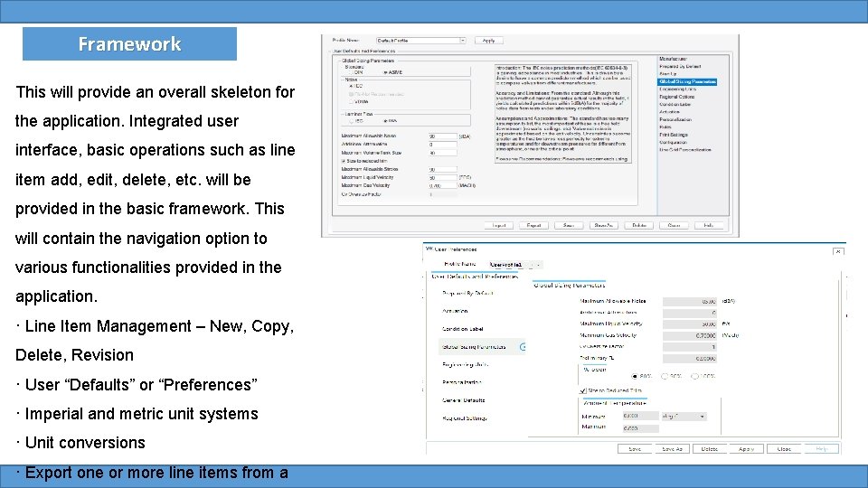Viewport: 868px width, 488px height.
Task: Select 80% open radio button
Action: (x=635, y=376)
